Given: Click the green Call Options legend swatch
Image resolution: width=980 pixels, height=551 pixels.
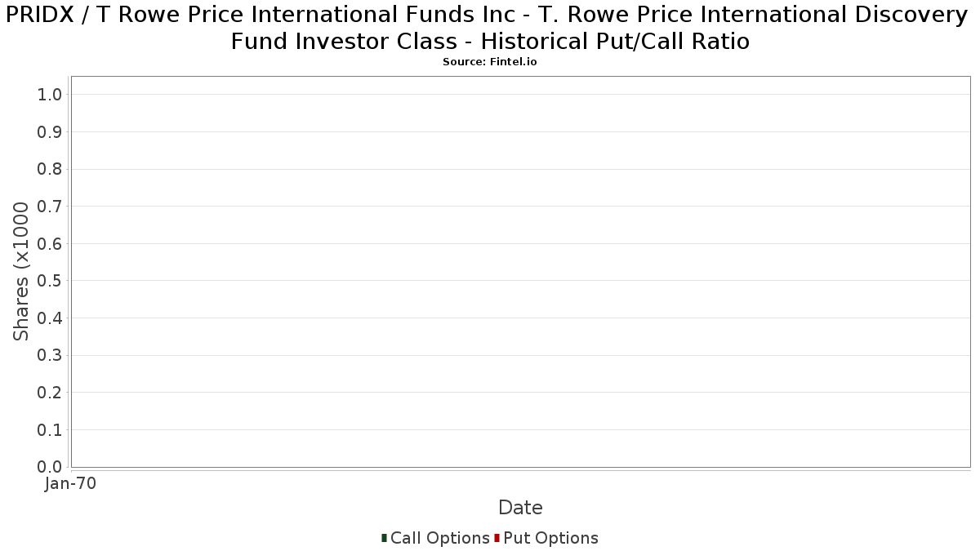Looking at the screenshot, I should [384, 538].
